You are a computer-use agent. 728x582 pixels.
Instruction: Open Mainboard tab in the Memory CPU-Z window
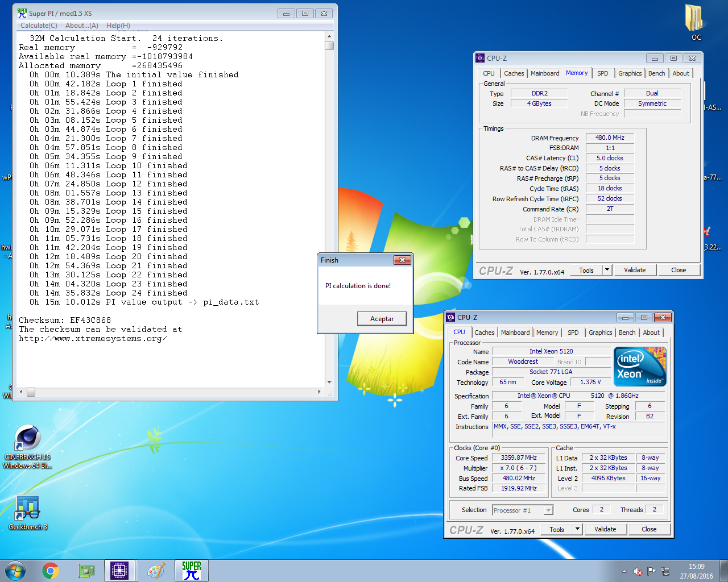point(545,73)
